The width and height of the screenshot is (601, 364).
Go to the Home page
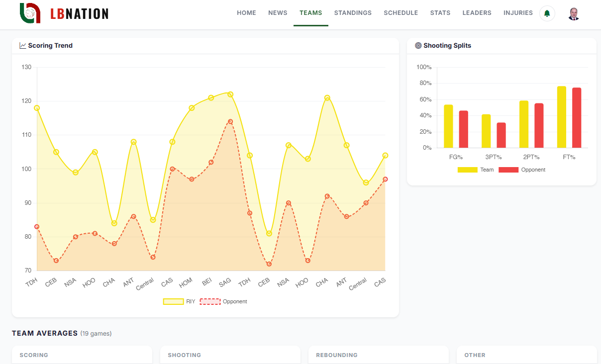[246, 13]
